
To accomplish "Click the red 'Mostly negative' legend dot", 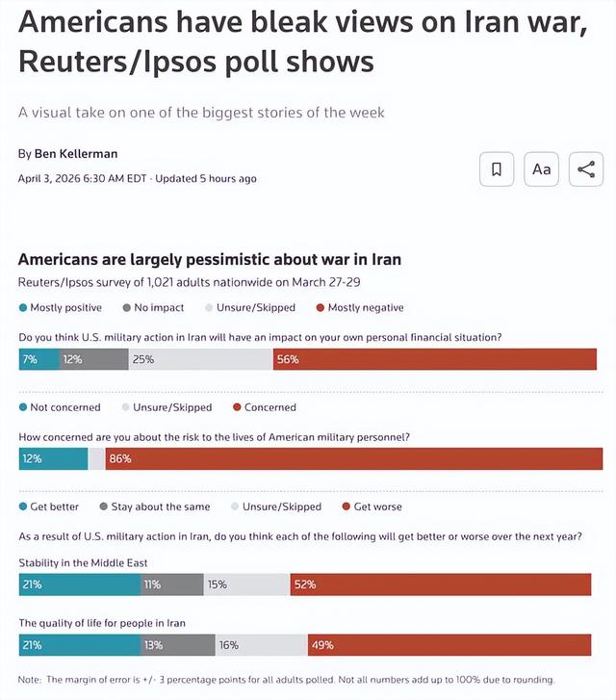I will point(320,308).
